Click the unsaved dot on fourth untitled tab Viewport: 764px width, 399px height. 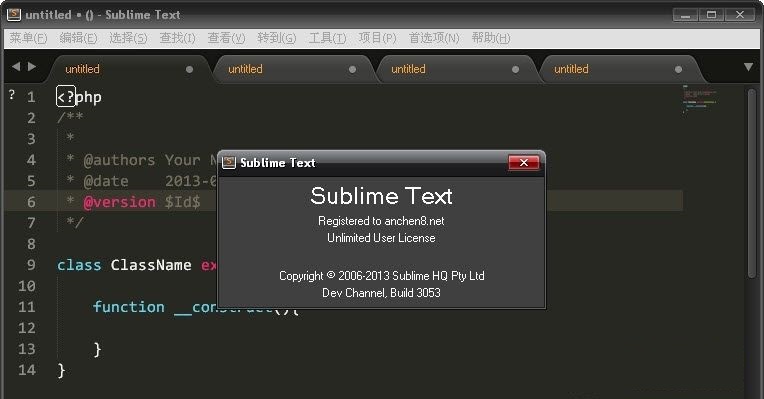[x=678, y=70]
